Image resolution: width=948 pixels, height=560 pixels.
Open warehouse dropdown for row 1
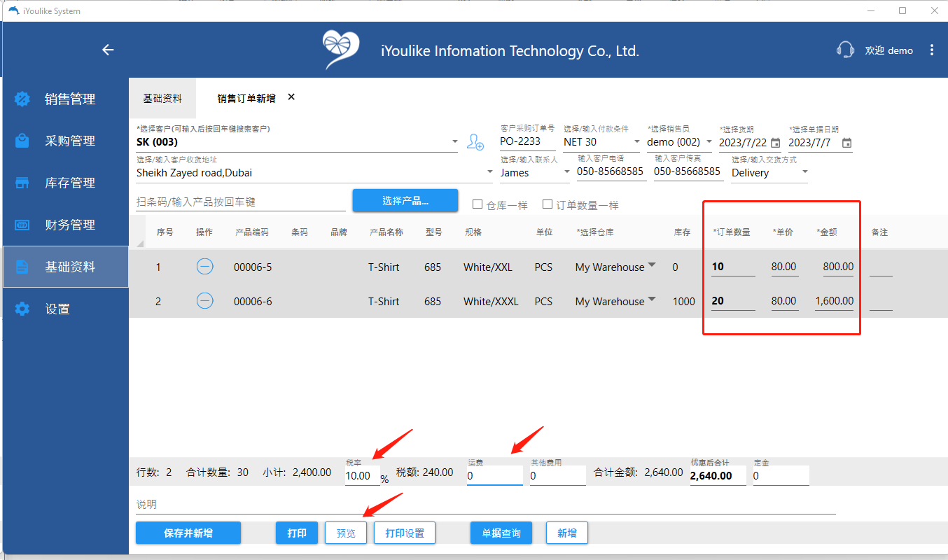(x=652, y=265)
